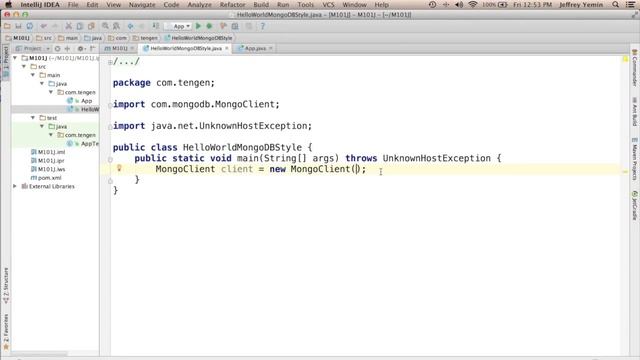Click the Replace toolbar icon
The image size is (640, 360).
117,26
